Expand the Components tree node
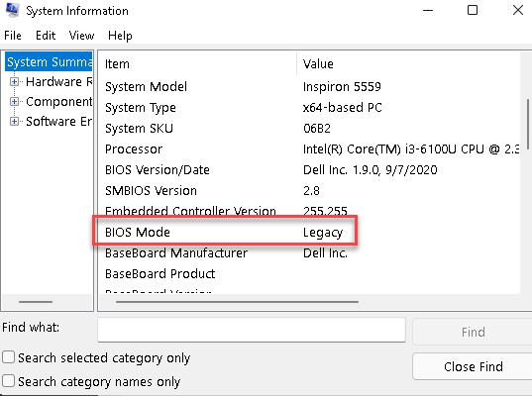Screen dimensions: 532x396 coord(14,101)
